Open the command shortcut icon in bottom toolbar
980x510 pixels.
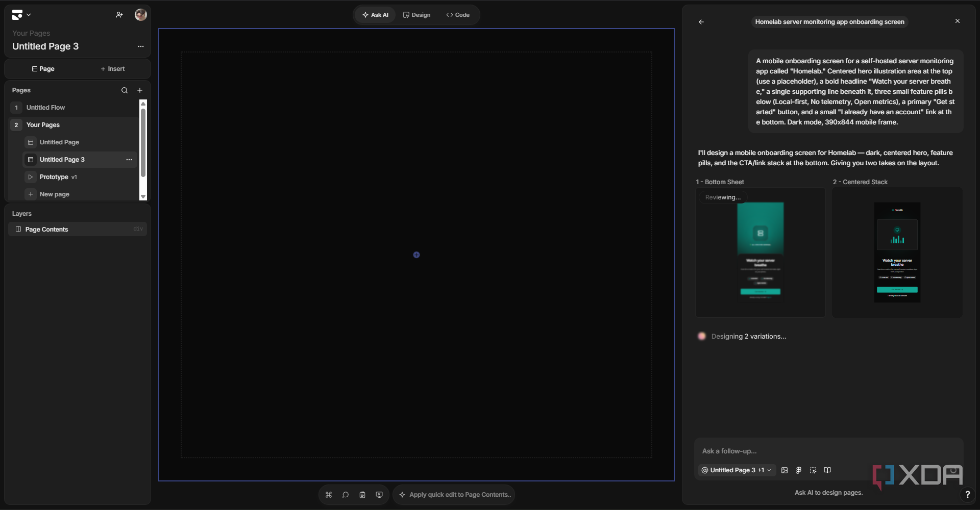coord(329,495)
